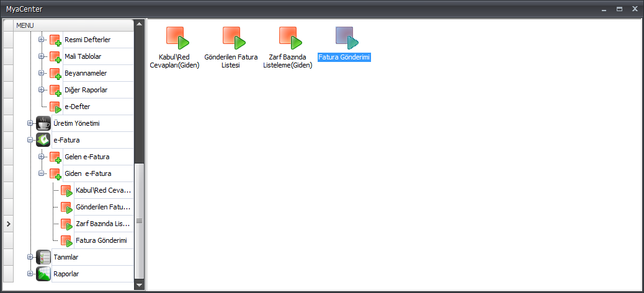
Task: Expand the Raporlar node
Action: tap(30, 274)
